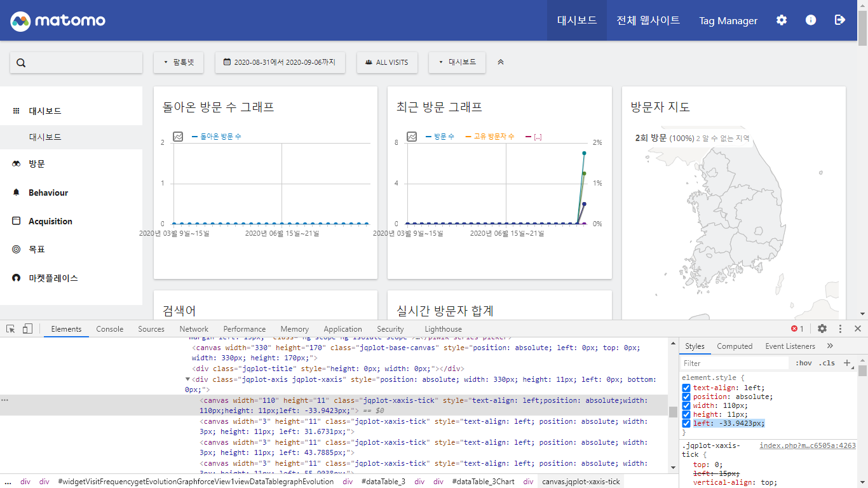Click the sign out icon

pyautogui.click(x=839, y=20)
